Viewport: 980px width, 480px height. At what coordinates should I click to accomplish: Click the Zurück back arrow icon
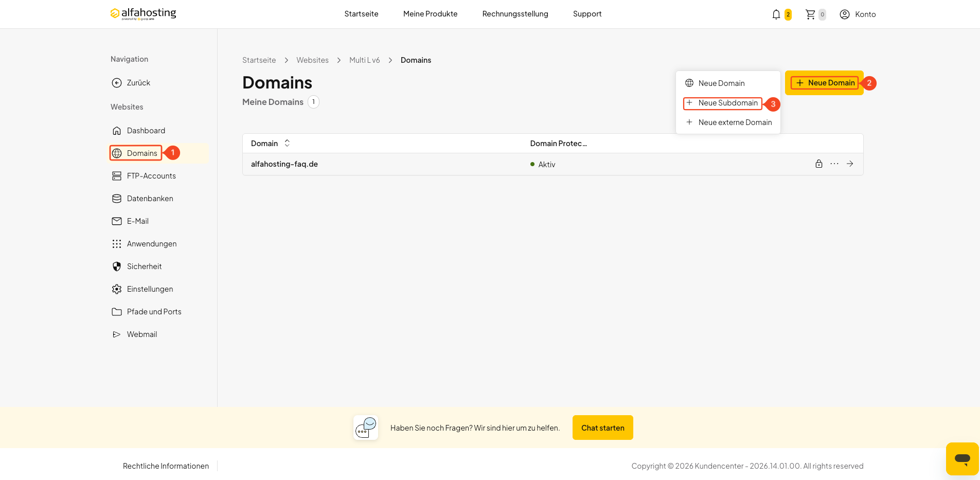coord(117,83)
